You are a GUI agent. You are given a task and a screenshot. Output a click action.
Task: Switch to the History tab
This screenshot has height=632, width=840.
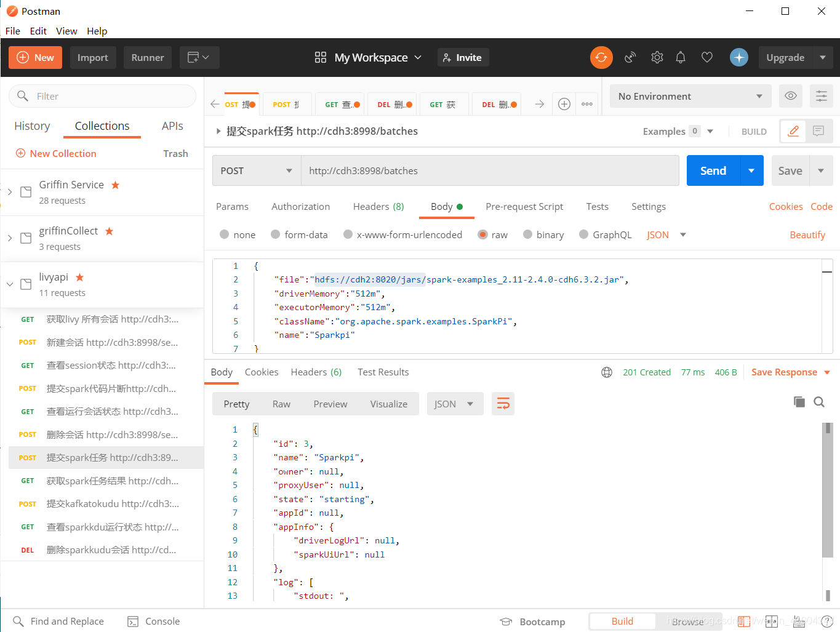click(x=32, y=126)
